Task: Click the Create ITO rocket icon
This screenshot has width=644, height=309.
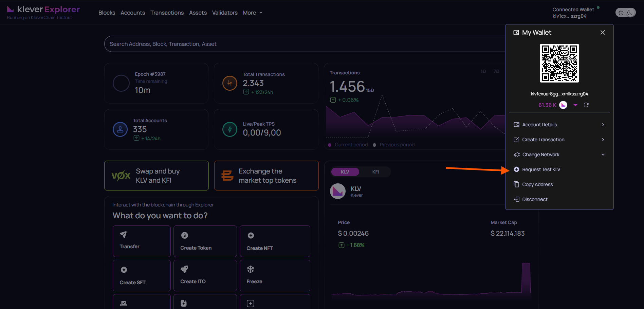Action: pos(184,269)
